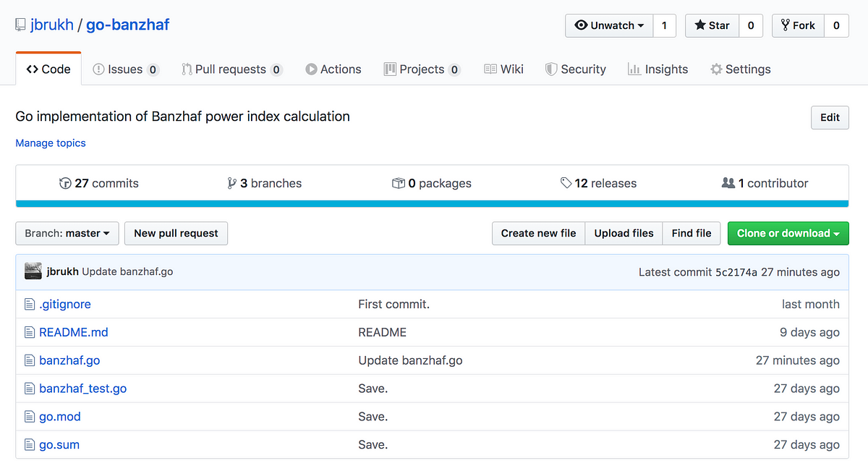Screen dimensions: 868x466
Task: Open the latest commit message link in the commit bar
Action: click(127, 272)
